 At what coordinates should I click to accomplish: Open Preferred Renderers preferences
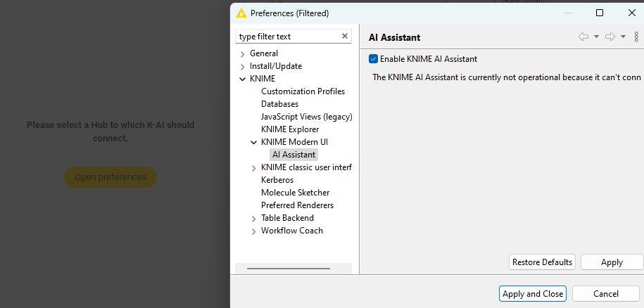coord(297,205)
